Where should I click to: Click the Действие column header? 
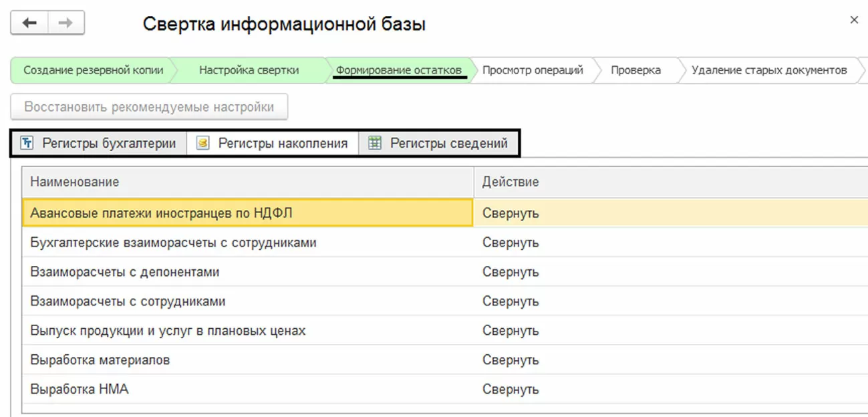(x=671, y=182)
